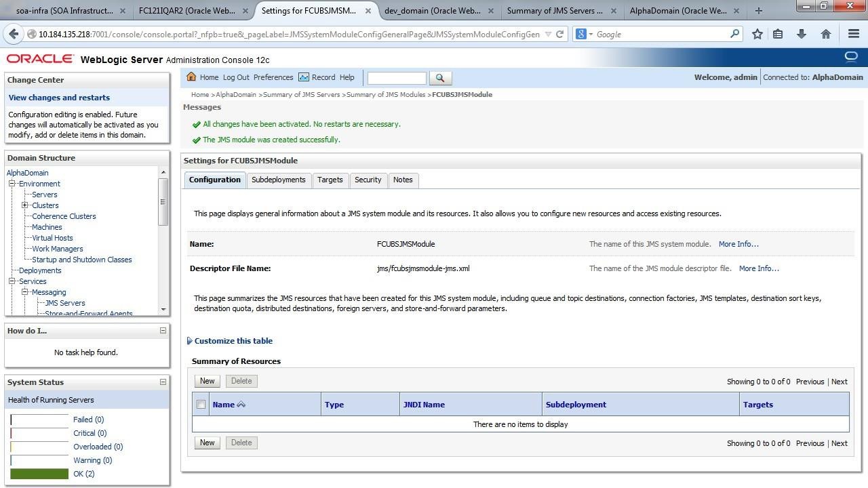
Task: Open a new browser tab
Action: point(758,10)
